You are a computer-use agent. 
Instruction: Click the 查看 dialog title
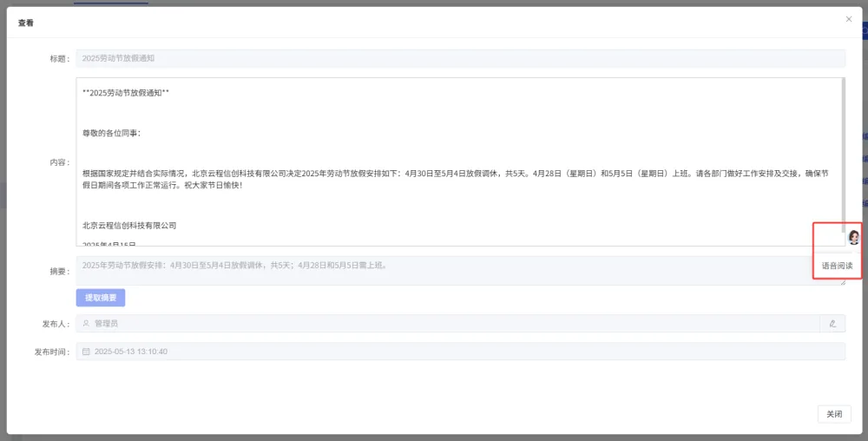(x=25, y=23)
